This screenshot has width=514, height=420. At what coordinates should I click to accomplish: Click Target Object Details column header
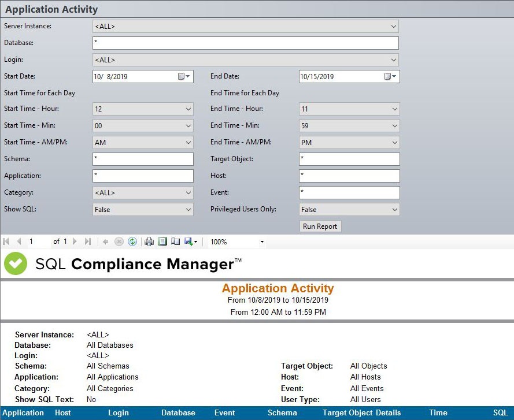click(x=361, y=413)
